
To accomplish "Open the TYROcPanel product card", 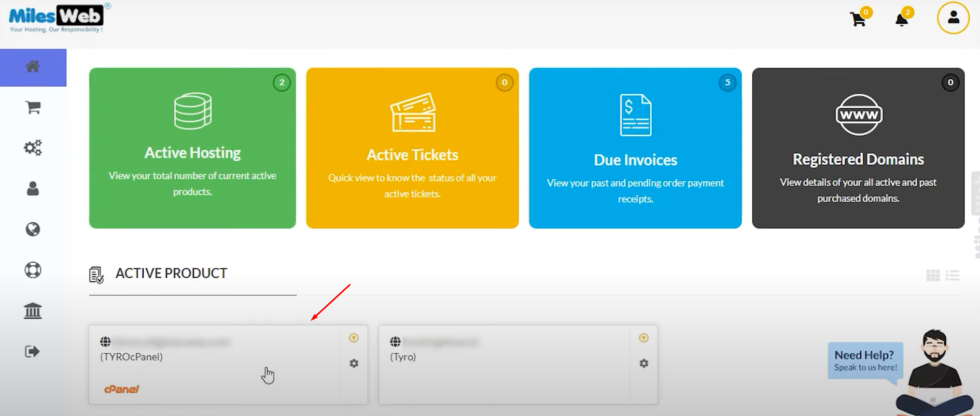I will click(x=228, y=365).
